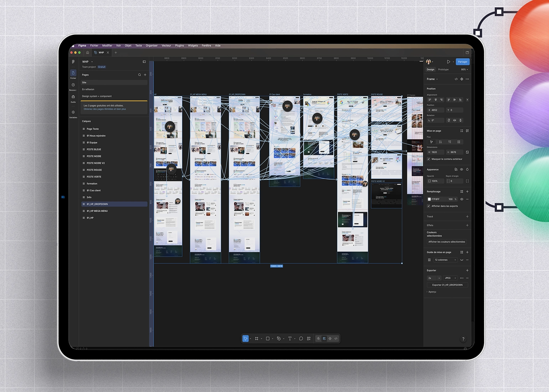549x392 pixels.
Task: Add a new Tracé stroke
Action: pos(467,217)
